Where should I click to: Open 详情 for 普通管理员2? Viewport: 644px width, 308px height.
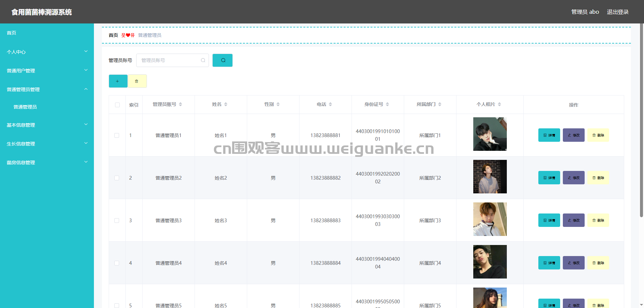[549, 178]
